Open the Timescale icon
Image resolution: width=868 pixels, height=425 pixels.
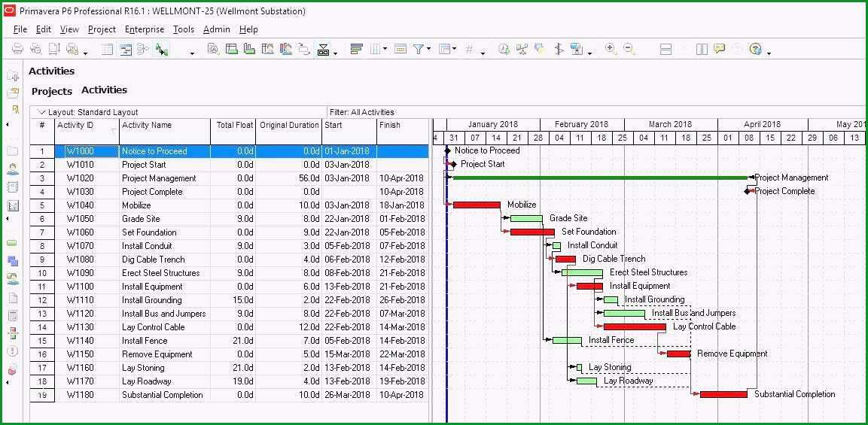pyautogui.click(x=400, y=49)
